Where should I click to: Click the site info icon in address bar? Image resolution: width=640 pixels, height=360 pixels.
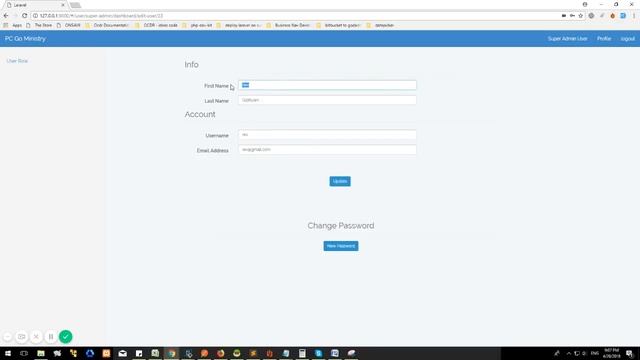tap(36, 16)
